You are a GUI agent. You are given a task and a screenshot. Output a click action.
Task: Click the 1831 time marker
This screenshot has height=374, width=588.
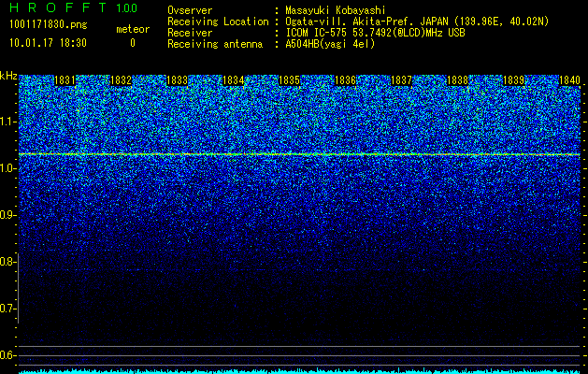tap(65, 80)
